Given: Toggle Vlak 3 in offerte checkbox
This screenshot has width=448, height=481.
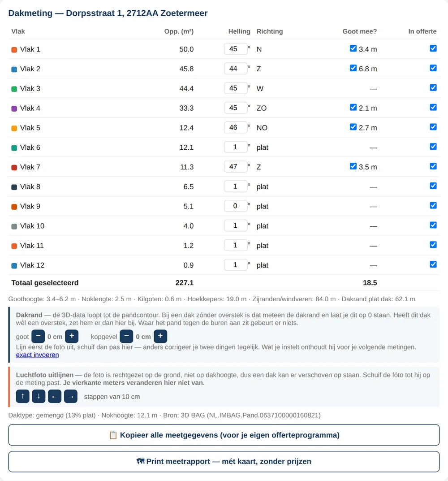Looking at the screenshot, I should 433,88.
